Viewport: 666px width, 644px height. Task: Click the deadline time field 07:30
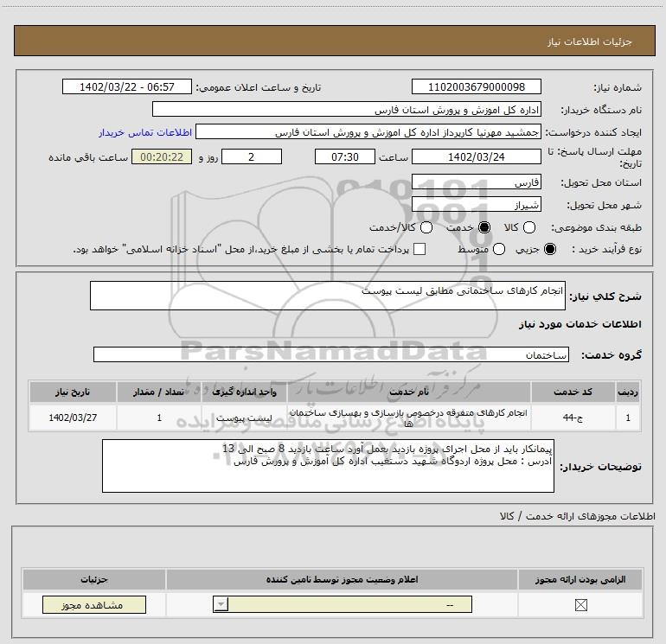coord(345,156)
